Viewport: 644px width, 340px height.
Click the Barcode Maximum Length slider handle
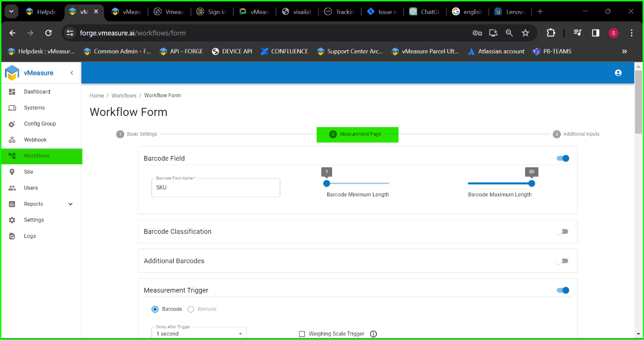coord(531,184)
